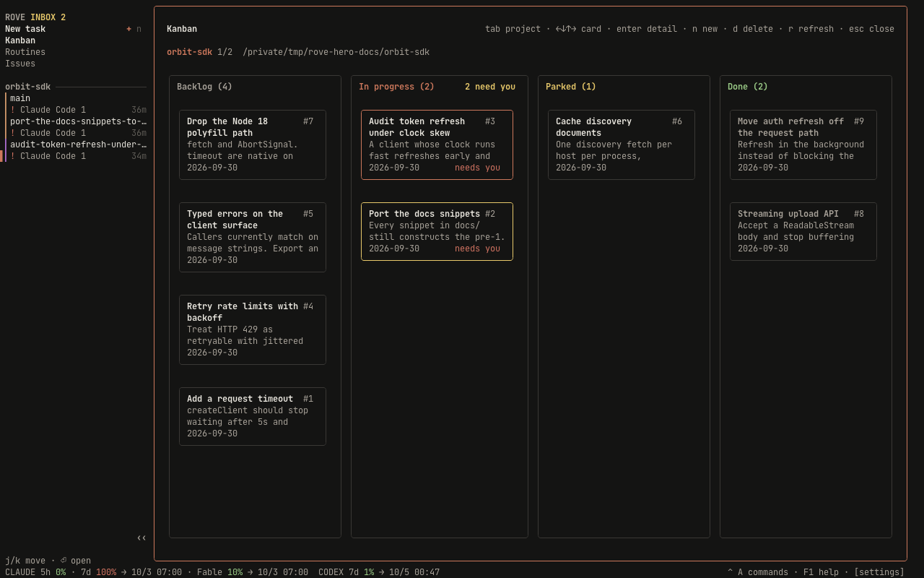Open card #8 Streaming upload API

803,231
